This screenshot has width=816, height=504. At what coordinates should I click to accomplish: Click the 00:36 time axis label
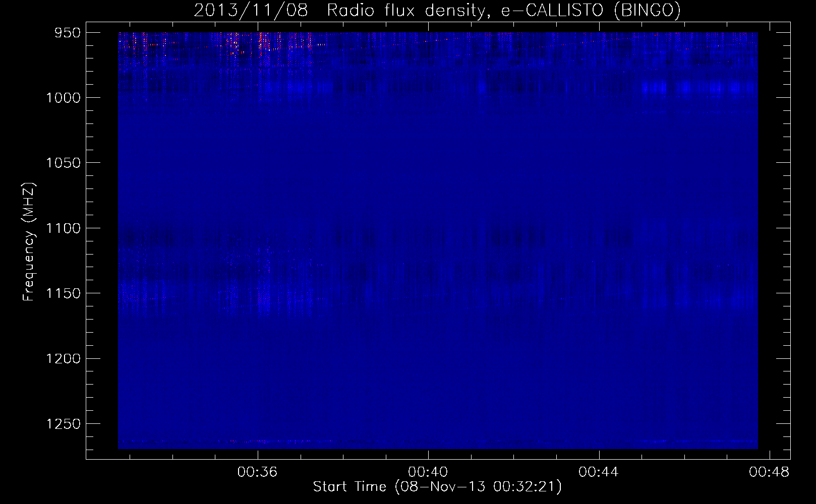(x=258, y=472)
